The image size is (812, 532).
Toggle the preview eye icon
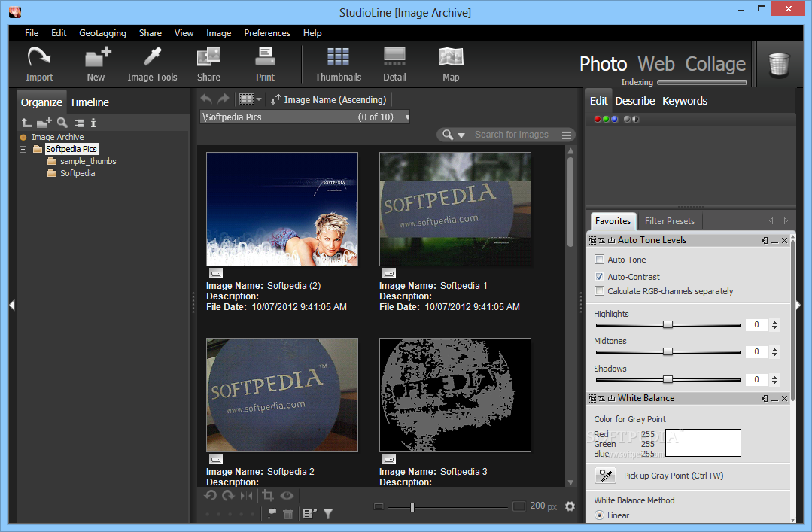(x=287, y=496)
